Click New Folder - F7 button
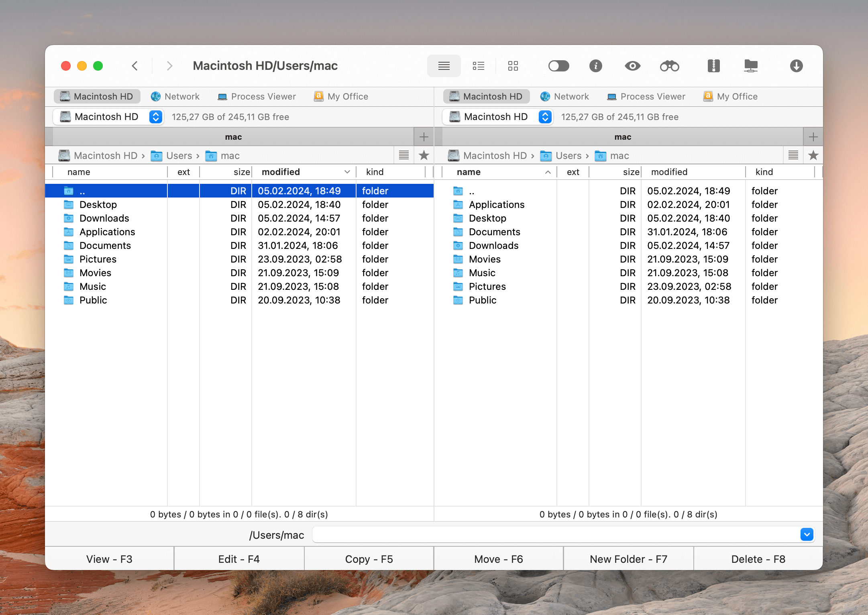This screenshot has width=868, height=615. [x=628, y=559]
